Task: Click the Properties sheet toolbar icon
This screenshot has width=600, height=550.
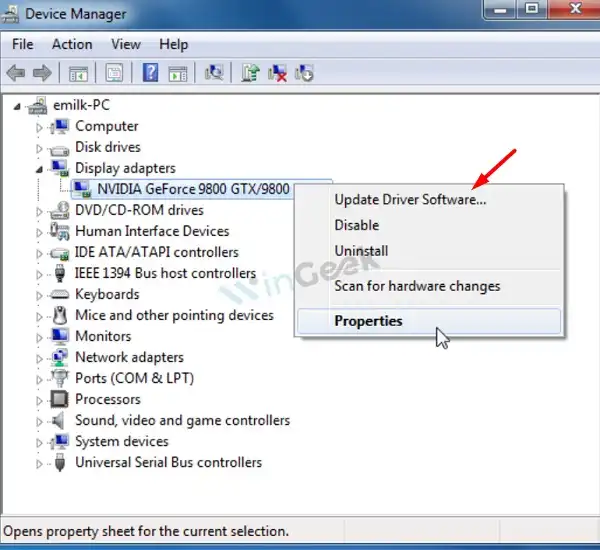Action: coord(114,73)
